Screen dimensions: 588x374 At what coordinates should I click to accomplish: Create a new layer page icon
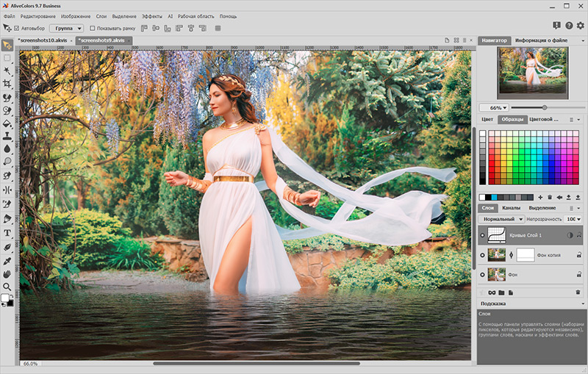coord(511,292)
